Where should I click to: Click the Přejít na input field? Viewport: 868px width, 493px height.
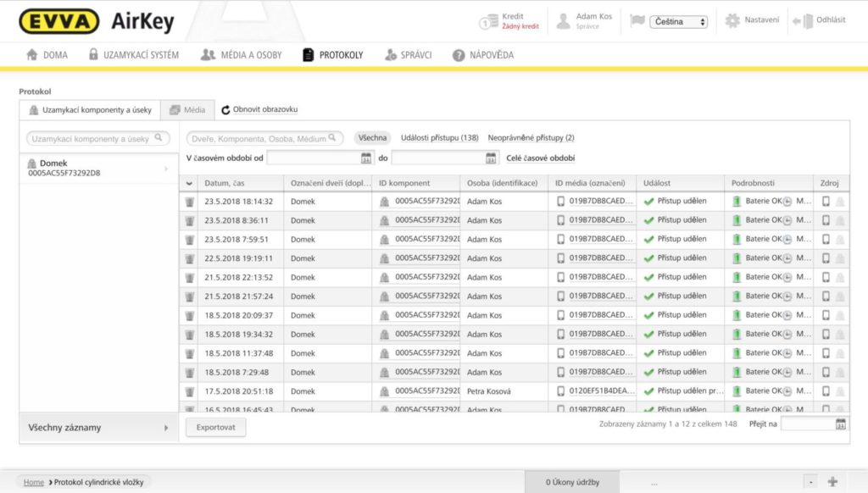[808, 424]
